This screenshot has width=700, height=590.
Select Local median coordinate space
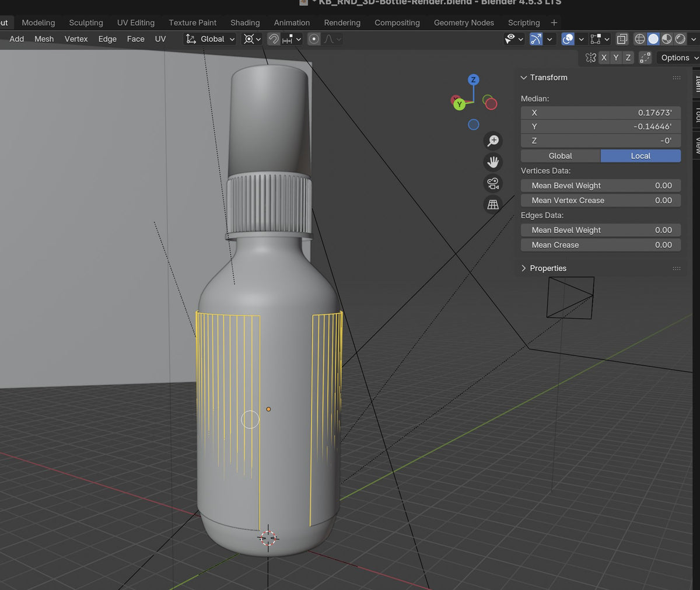640,156
